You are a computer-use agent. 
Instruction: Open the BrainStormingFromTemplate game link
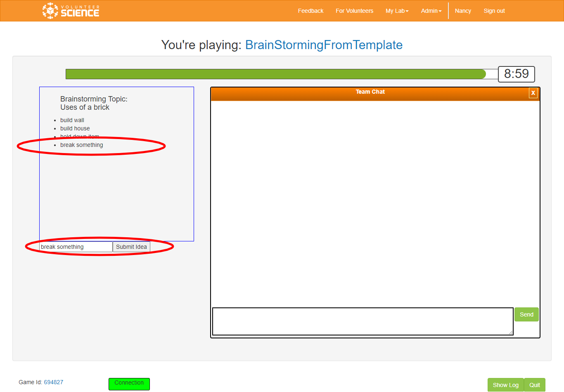click(324, 45)
